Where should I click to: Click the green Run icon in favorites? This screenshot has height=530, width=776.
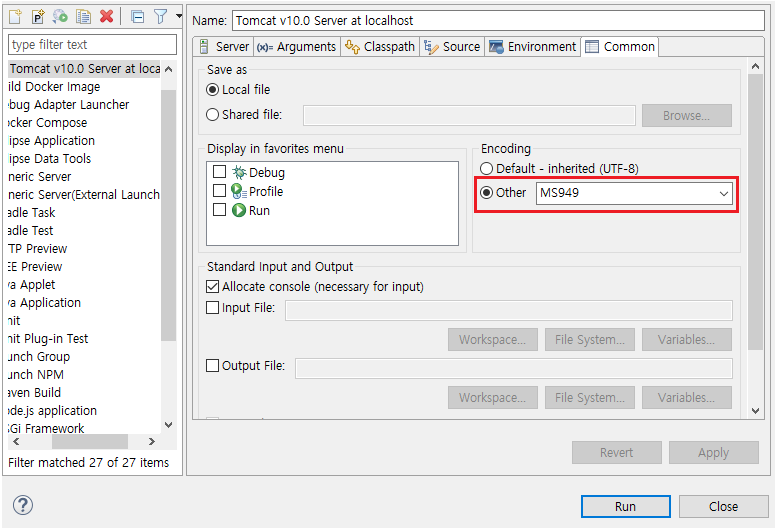point(239,210)
